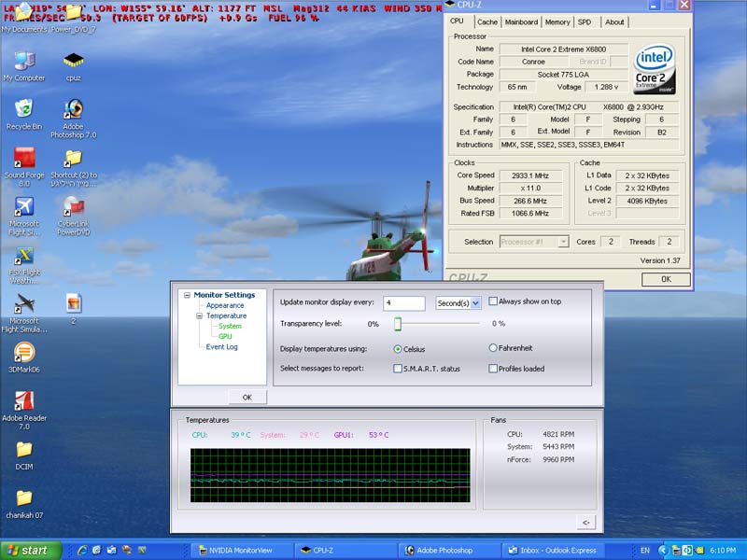Screen dimensions: 747x560
Task: Click the temperature history graph
Action: [x=331, y=475]
